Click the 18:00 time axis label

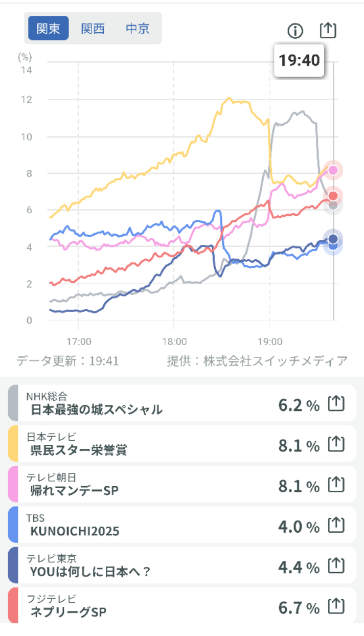174,341
